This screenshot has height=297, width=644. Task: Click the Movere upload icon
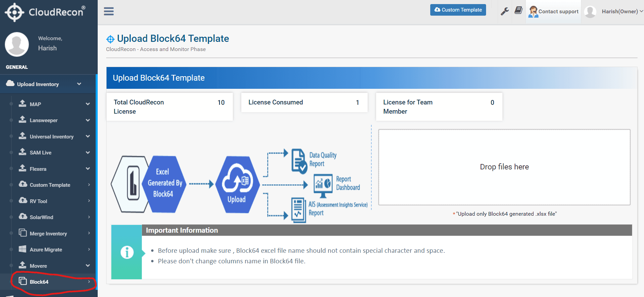(22, 265)
